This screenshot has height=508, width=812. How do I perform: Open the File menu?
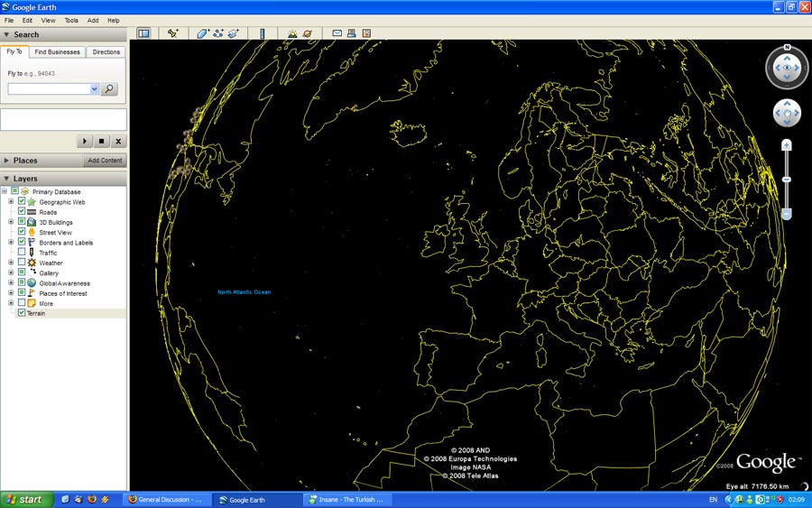coord(9,20)
